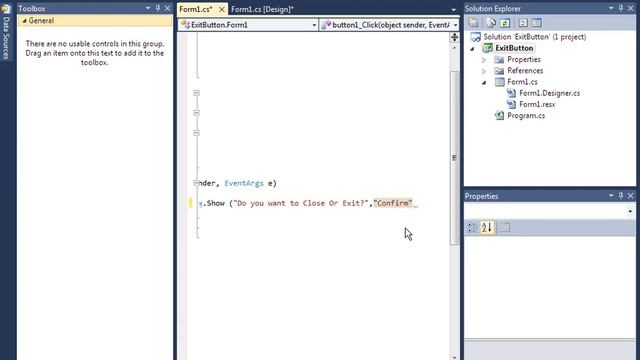Toggle auto-hide pin on Properties panel
Viewport: 640px width, 360px height.
pyautogui.click(x=621, y=196)
